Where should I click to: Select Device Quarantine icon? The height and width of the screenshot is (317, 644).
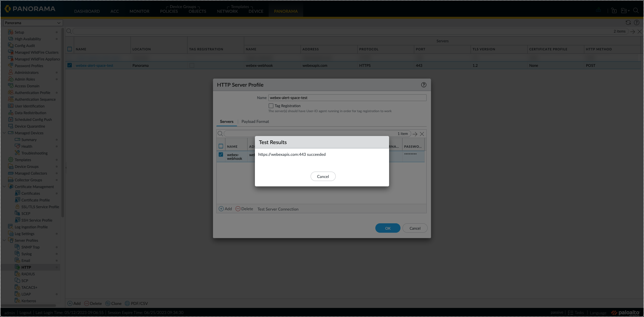tap(11, 126)
